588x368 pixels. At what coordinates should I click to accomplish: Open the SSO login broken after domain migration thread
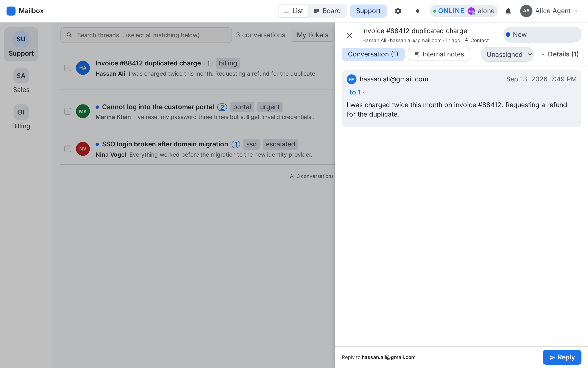(x=198, y=149)
